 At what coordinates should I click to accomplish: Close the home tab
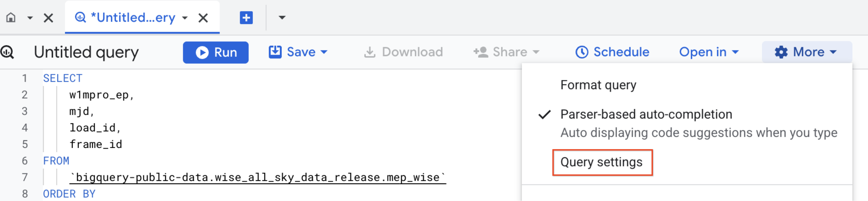[49, 18]
